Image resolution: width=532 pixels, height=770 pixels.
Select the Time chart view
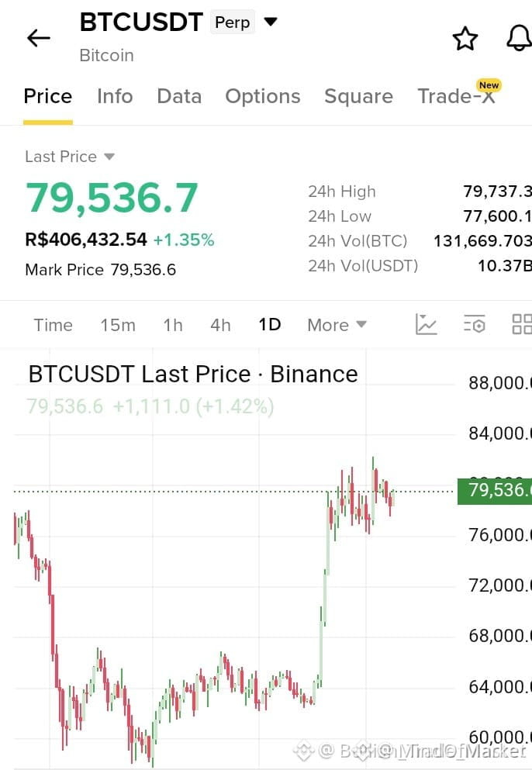pos(53,325)
